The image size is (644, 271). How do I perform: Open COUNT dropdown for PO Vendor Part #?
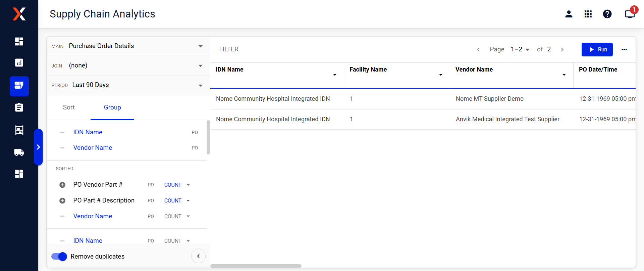point(177,185)
